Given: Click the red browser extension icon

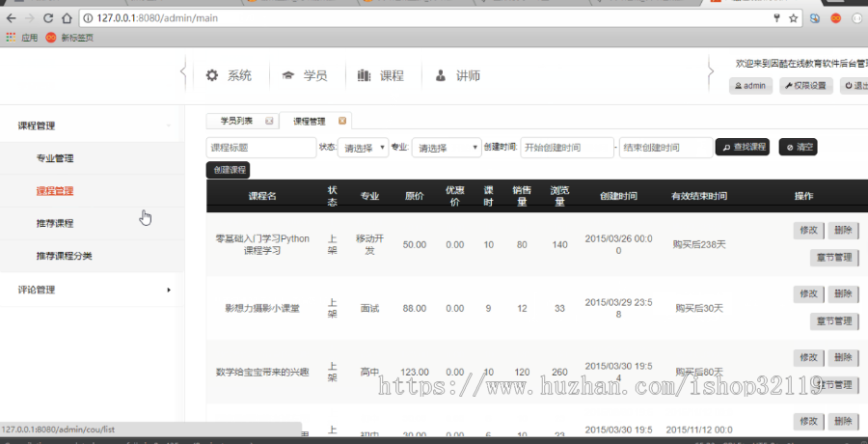Looking at the screenshot, I should point(836,18).
